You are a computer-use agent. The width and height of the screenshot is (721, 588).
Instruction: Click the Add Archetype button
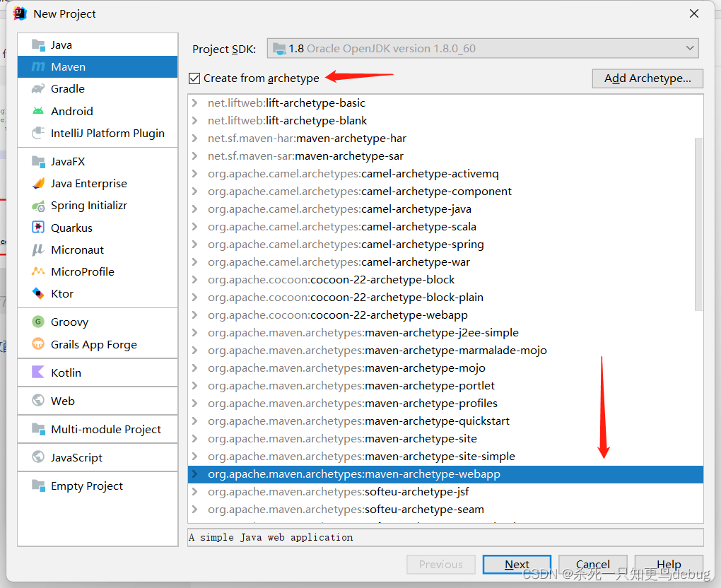pyautogui.click(x=647, y=78)
